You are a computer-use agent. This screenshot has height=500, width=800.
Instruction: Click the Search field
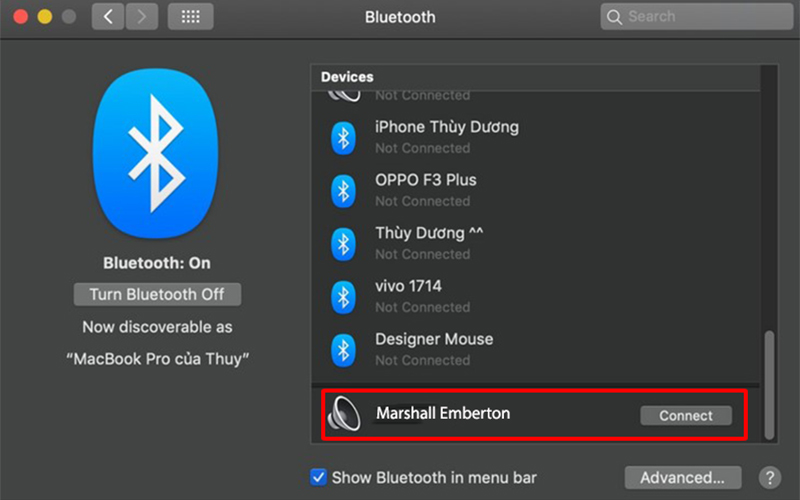coord(697,17)
